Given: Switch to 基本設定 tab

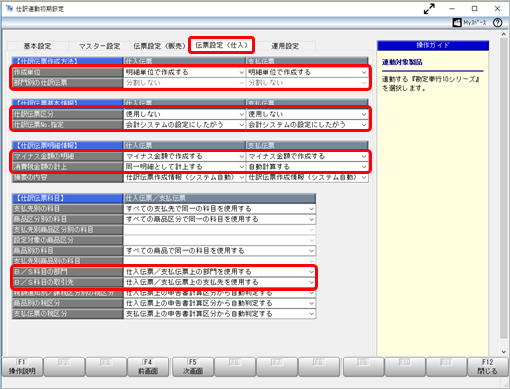Looking at the screenshot, I should tap(37, 46).
